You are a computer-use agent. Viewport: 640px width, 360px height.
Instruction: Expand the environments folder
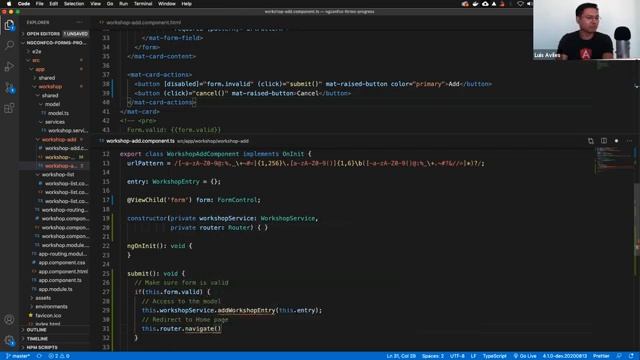tap(51, 307)
